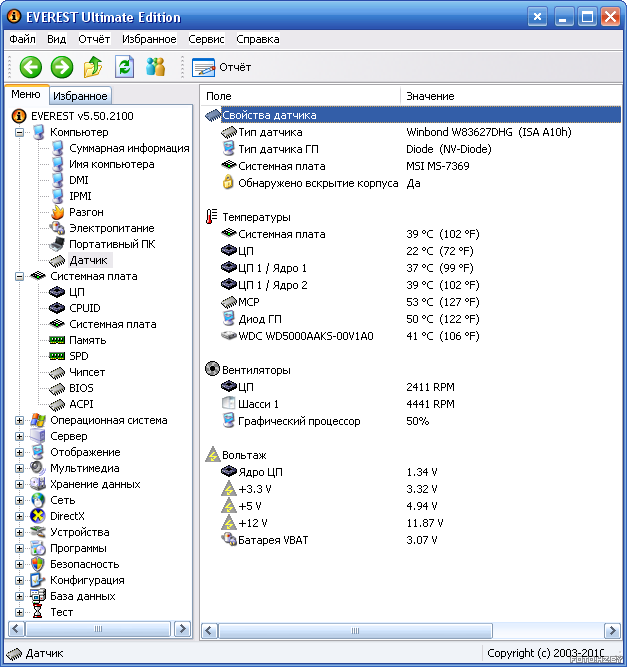This screenshot has height=667, width=627.
Task: Click the Чипсет icon in the tree
Action: tap(57, 373)
